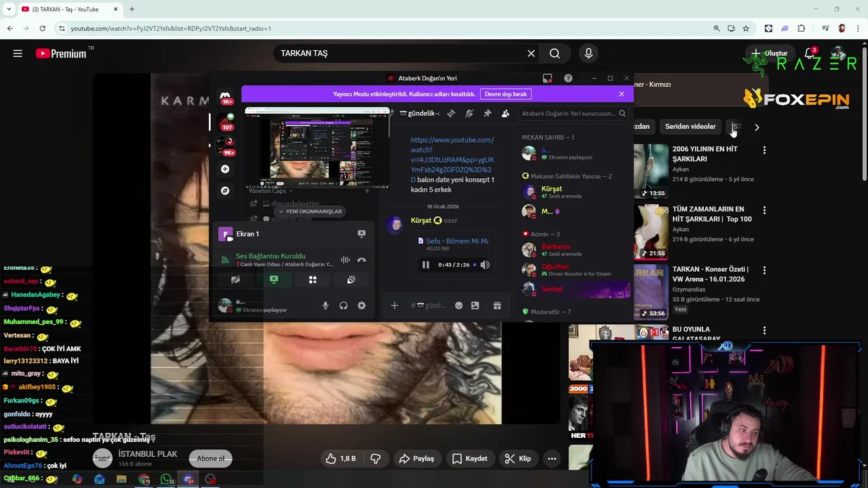Viewport: 868px width, 488px height.
Task: Toggle Discord member list visibility
Action: point(505,113)
